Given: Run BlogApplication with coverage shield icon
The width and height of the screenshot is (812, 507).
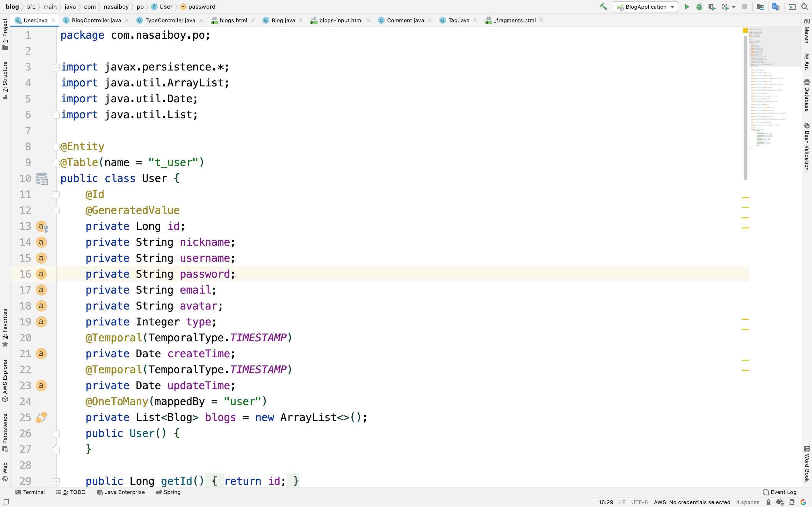Looking at the screenshot, I should (712, 7).
